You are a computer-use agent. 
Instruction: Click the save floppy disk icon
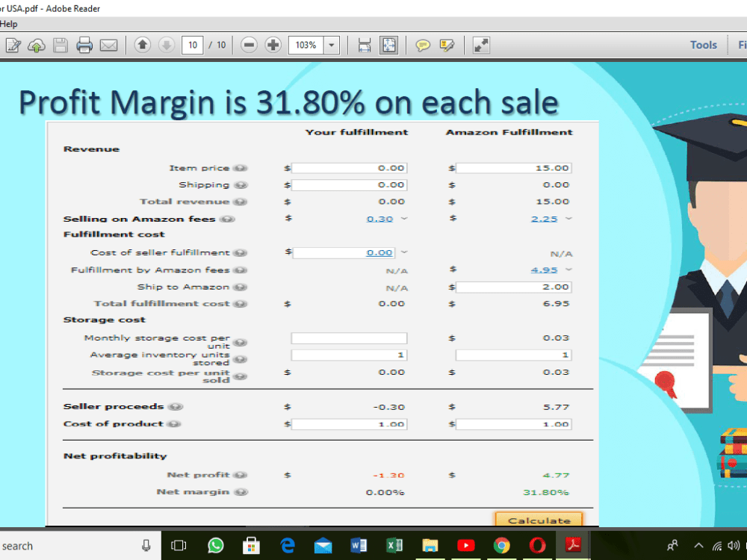(61, 46)
